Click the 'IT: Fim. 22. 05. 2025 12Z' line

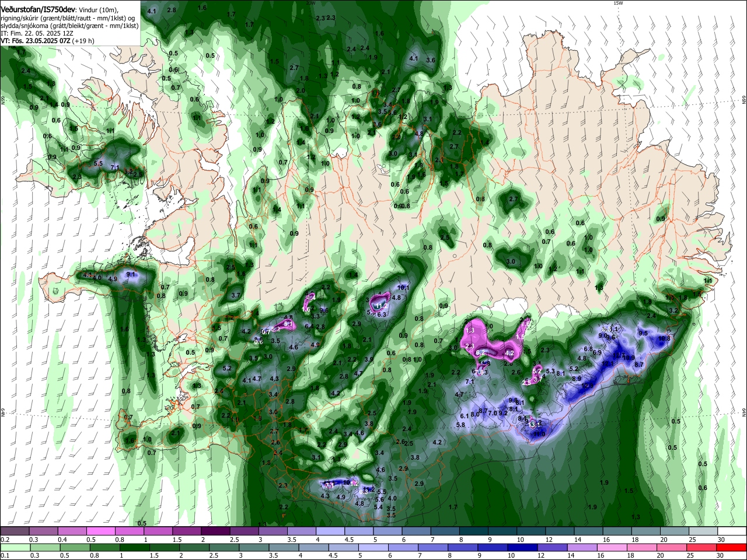point(37,34)
